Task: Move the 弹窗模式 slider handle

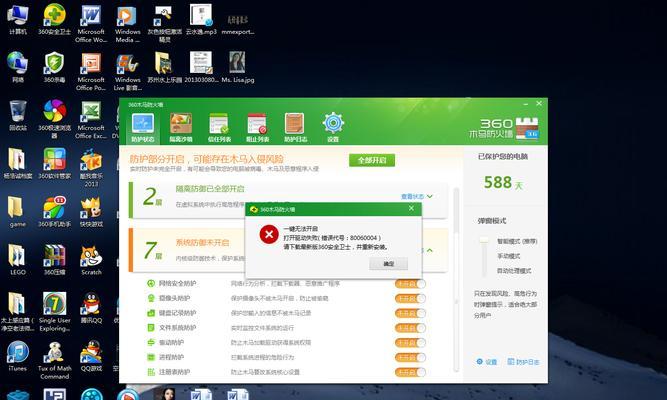Action: (x=484, y=241)
